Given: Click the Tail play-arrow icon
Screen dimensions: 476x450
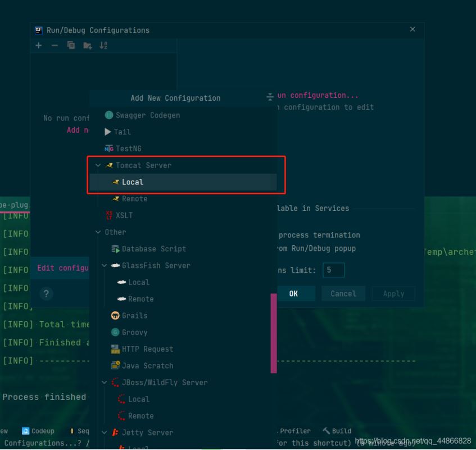Looking at the screenshot, I should tap(108, 132).
